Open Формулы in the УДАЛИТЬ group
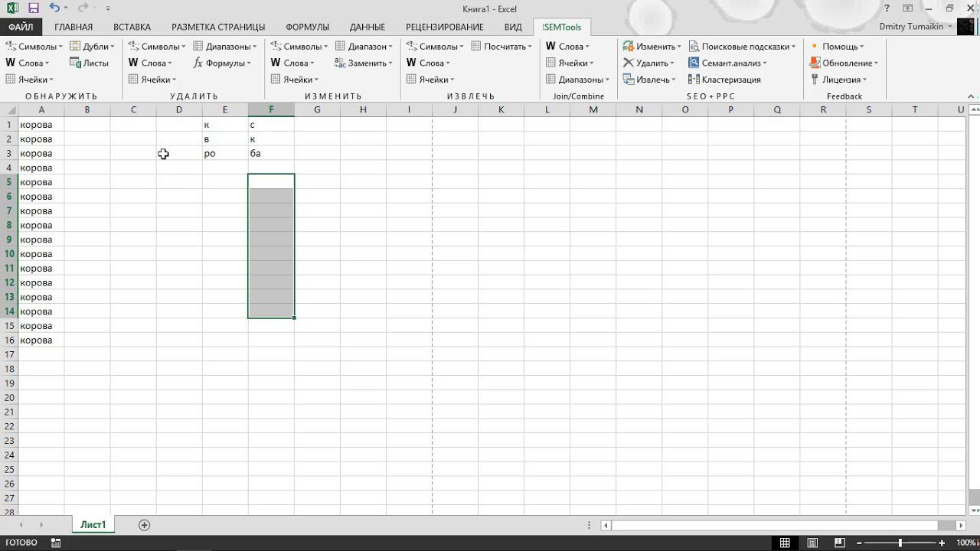 221,63
